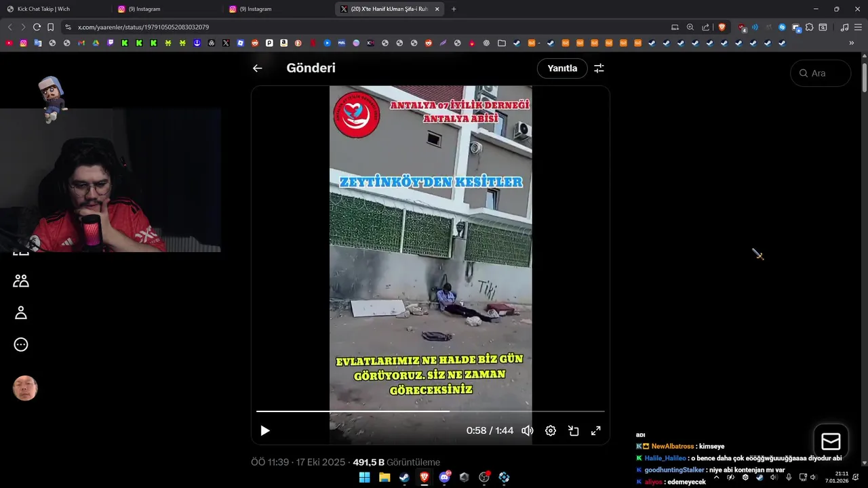Open Steam from the taskbar

tap(404, 477)
